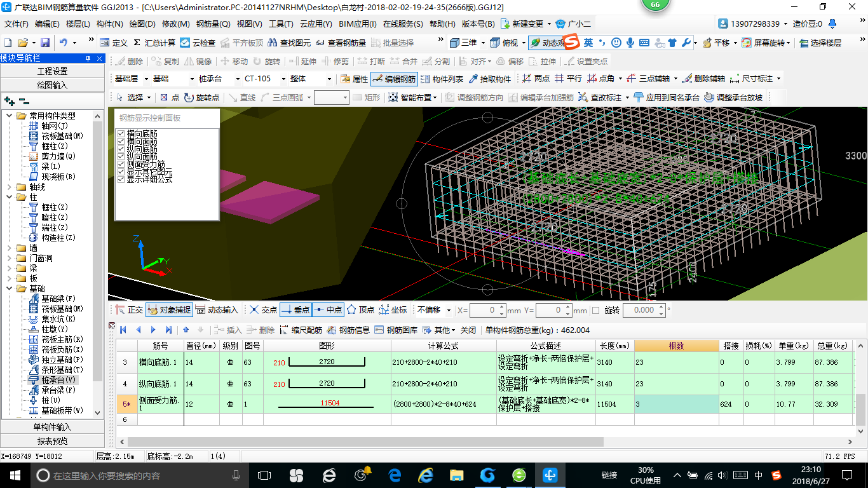Click 调整承台放坡 adjust cap slope
Image resolution: width=868 pixels, height=488 pixels.
coord(734,97)
